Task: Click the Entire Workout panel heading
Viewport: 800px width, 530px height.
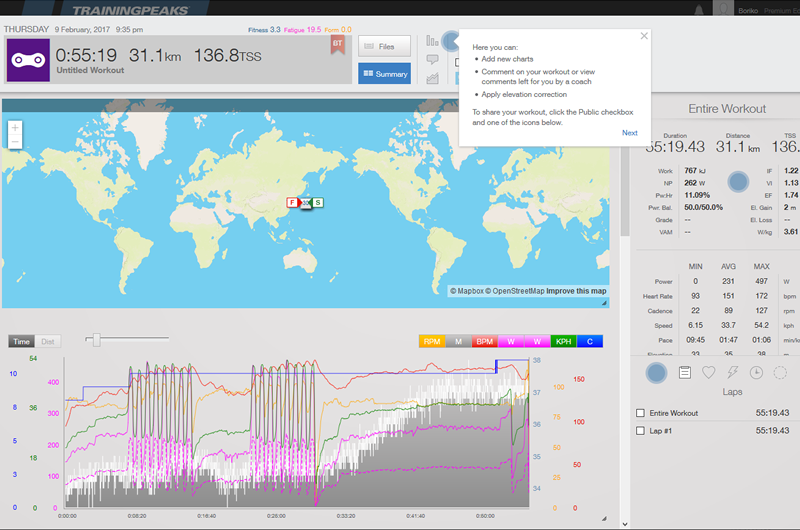Action: [x=727, y=109]
